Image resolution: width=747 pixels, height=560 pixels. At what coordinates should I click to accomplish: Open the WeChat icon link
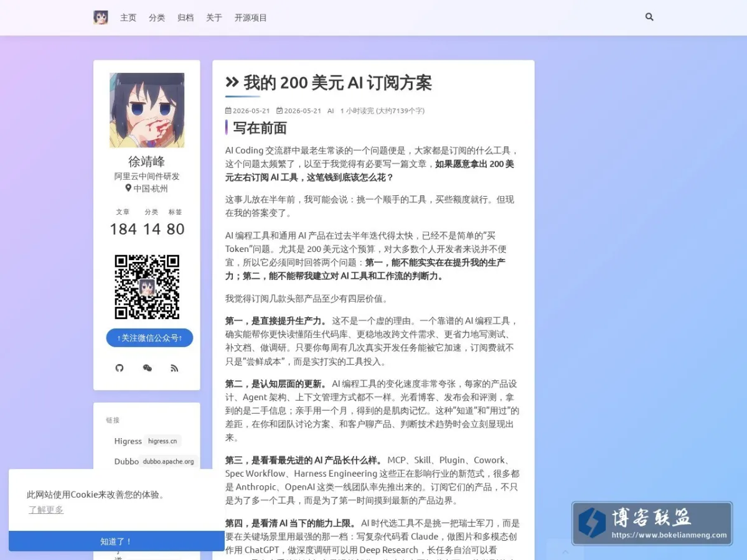pyautogui.click(x=147, y=368)
